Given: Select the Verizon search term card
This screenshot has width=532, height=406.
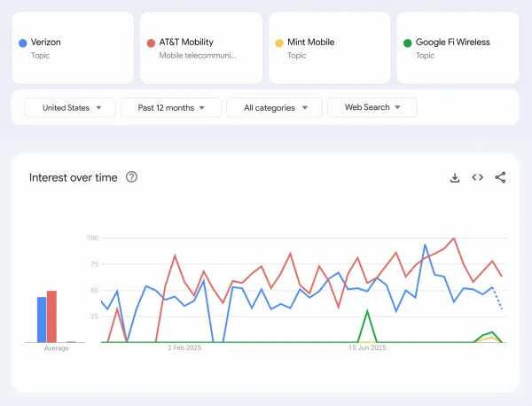Looking at the screenshot, I should pos(74,48).
